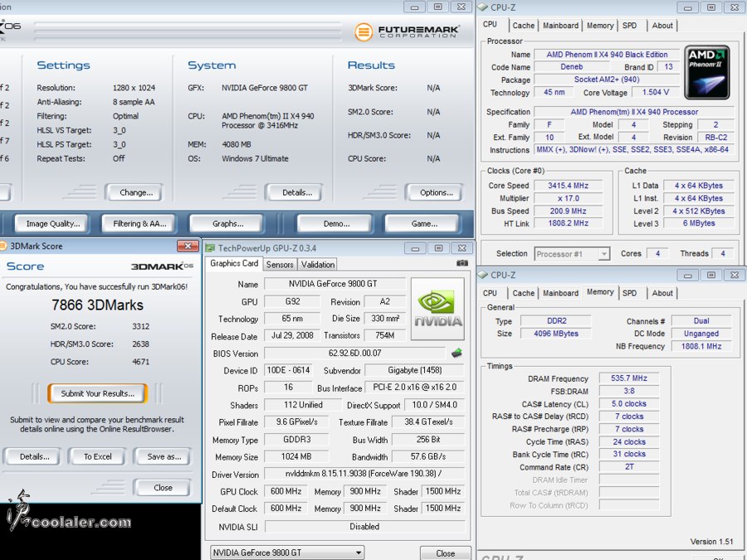Click the AMD Phenom II logo in CPU-Z
This screenshot has height=560, width=747.
(706, 72)
